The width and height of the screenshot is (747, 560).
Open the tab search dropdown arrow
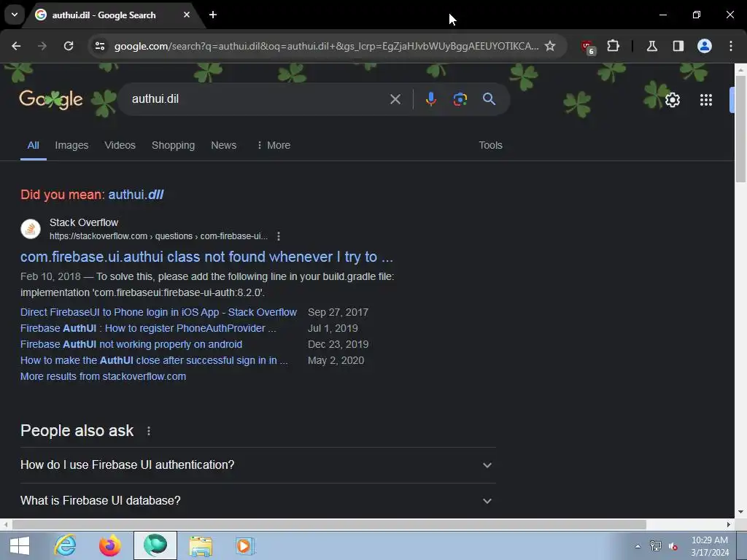15,15
